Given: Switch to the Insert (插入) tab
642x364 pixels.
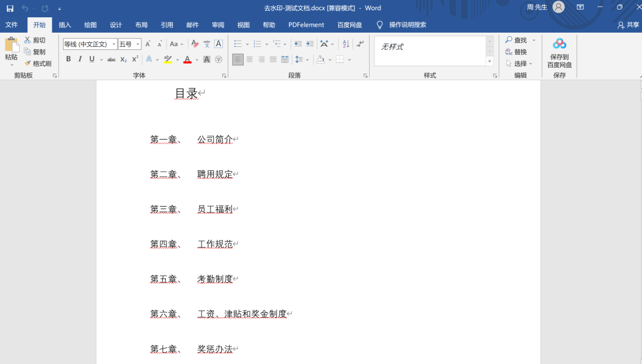Looking at the screenshot, I should pos(65,25).
